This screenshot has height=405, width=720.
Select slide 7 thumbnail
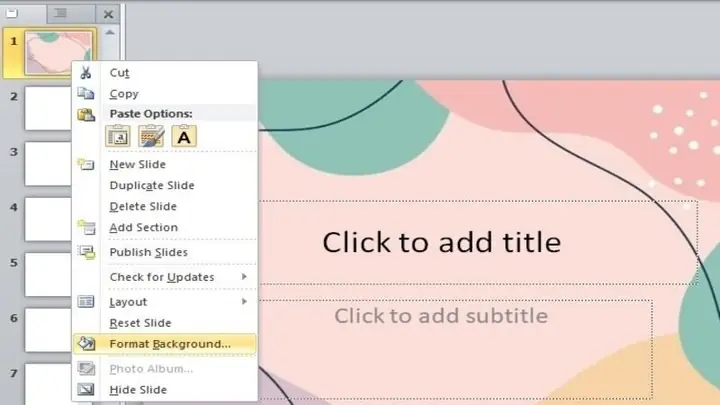(x=48, y=384)
